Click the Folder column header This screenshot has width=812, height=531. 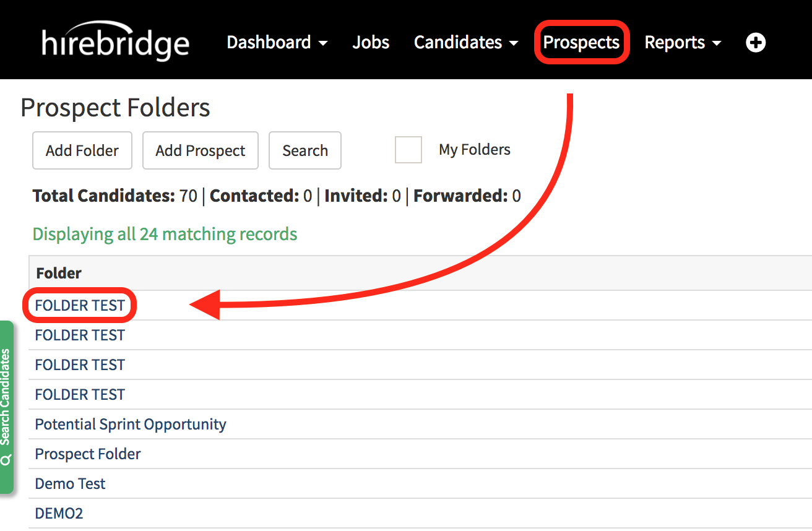[x=59, y=273]
